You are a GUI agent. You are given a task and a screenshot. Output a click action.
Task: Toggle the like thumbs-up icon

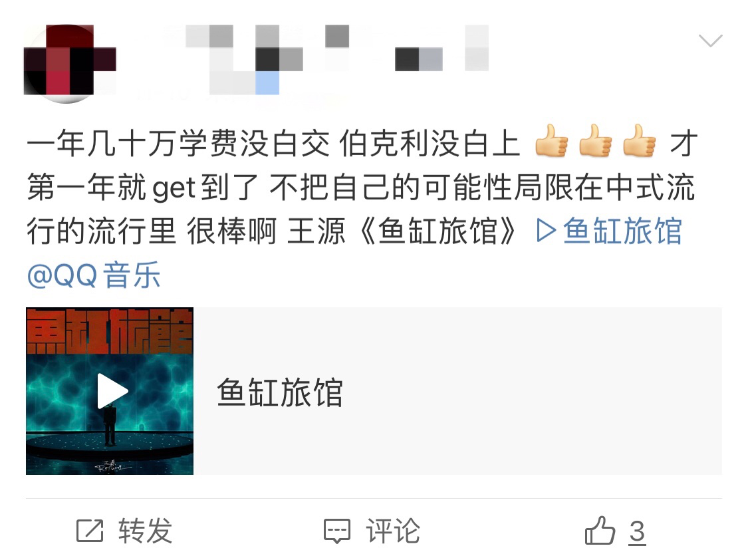tap(600, 531)
